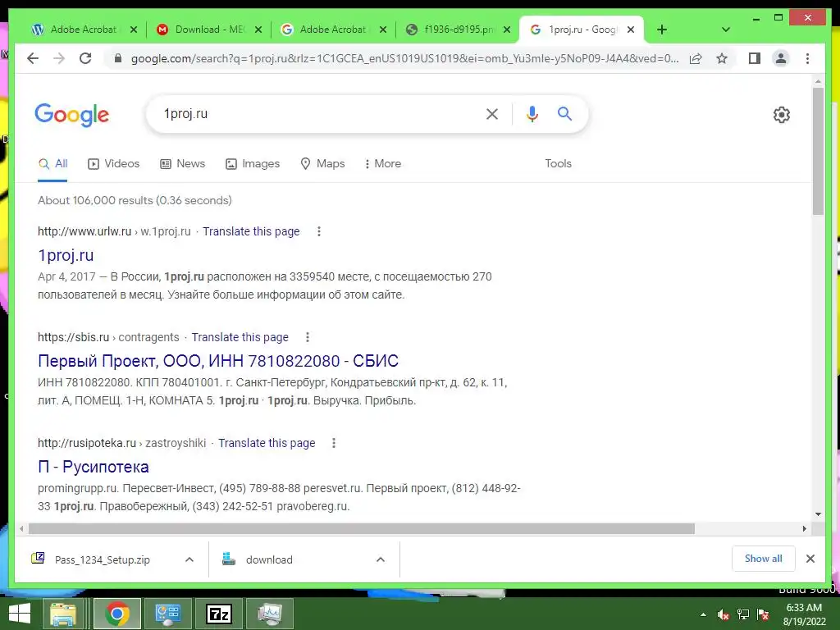Click the padlock site info icon
The width and height of the screenshot is (840, 630).
click(118, 58)
